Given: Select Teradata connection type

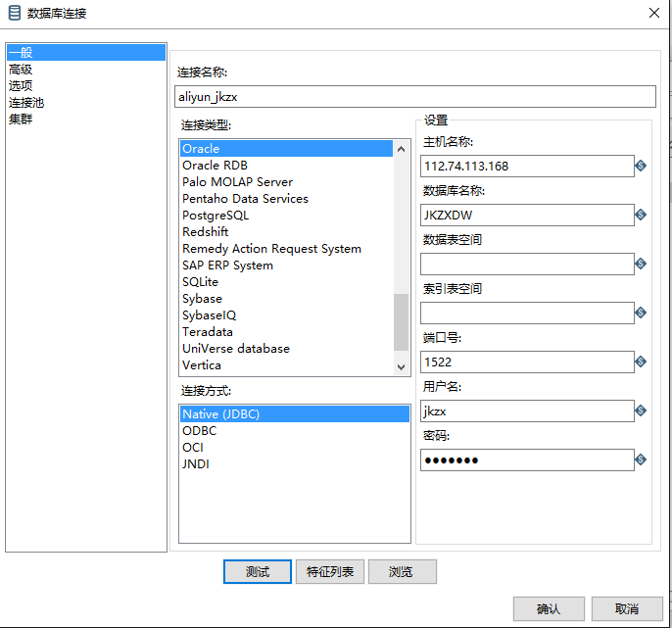Looking at the screenshot, I should click(x=286, y=332).
